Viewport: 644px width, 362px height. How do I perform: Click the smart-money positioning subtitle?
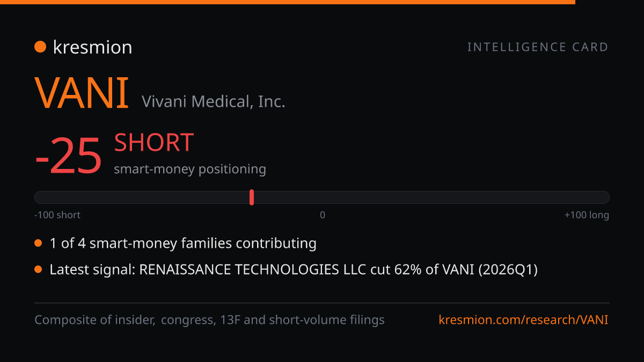coord(190,169)
